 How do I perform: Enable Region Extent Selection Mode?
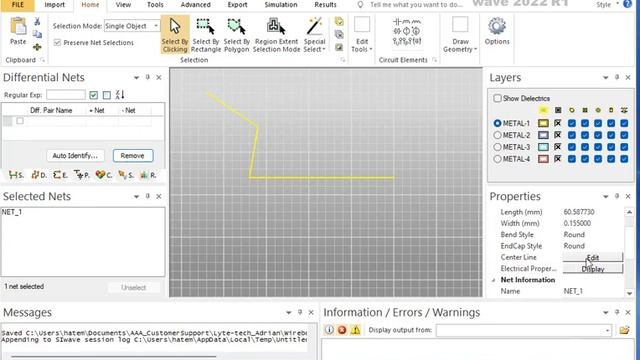pos(276,35)
